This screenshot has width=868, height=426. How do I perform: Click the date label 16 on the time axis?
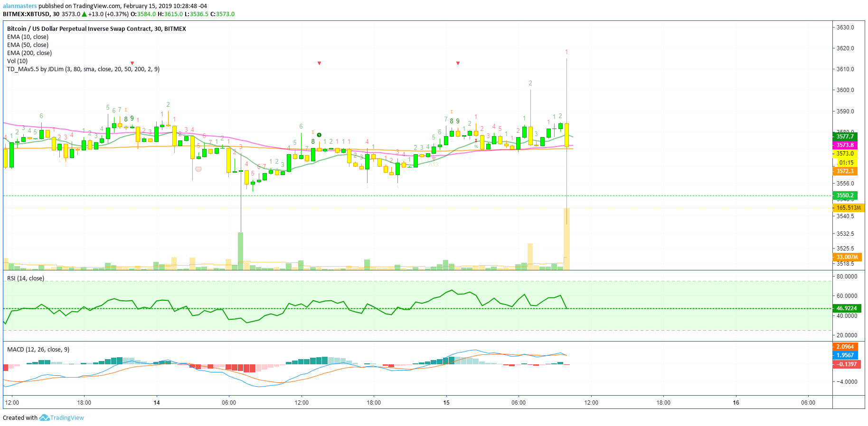(736, 403)
